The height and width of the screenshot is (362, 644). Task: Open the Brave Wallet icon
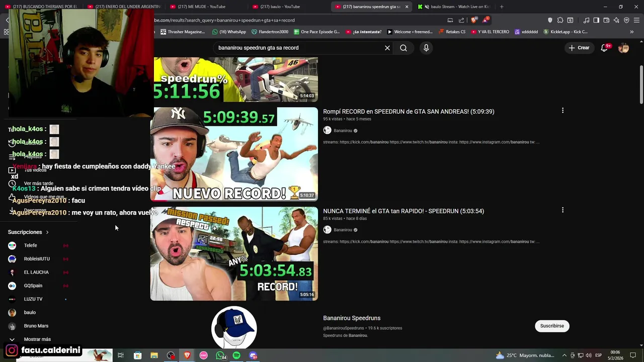(x=606, y=20)
